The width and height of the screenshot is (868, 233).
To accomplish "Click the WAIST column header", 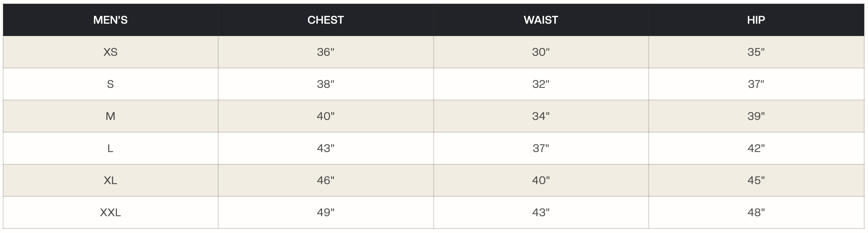I will [541, 20].
